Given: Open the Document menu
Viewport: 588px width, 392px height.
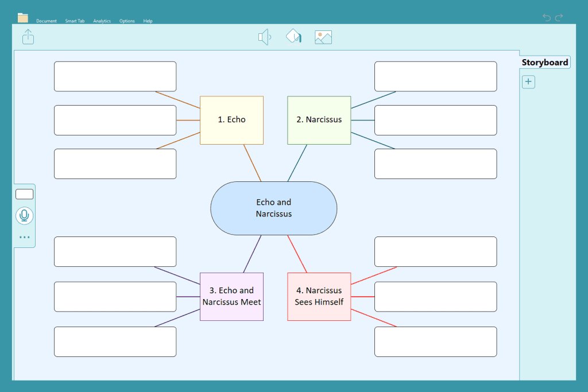Looking at the screenshot, I should pyautogui.click(x=47, y=21).
